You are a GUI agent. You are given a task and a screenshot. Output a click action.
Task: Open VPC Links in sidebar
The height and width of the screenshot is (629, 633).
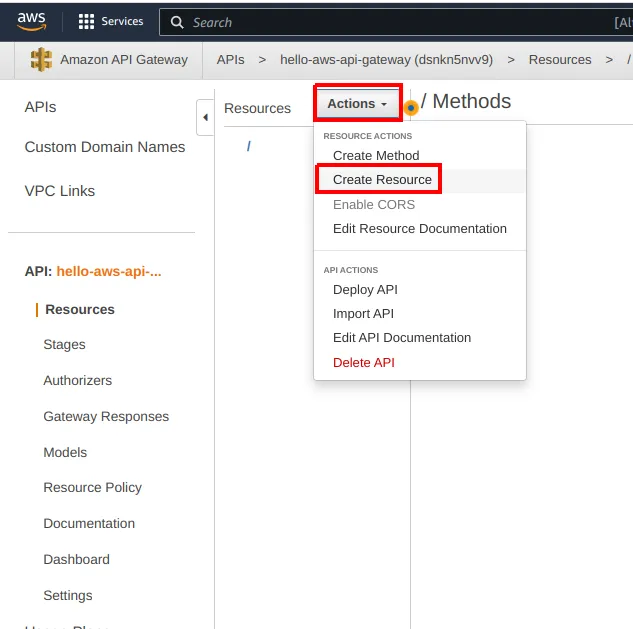point(60,191)
